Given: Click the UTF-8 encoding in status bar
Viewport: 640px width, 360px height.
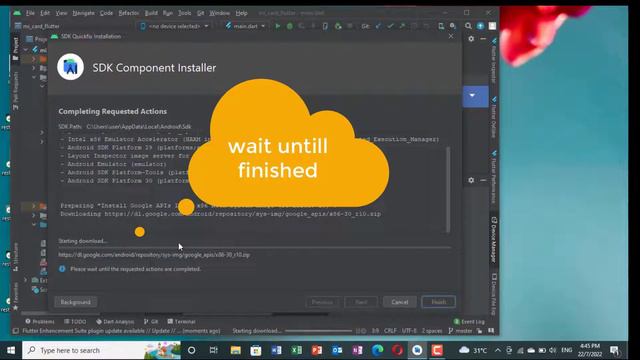Looking at the screenshot, I should pyautogui.click(x=409, y=331).
